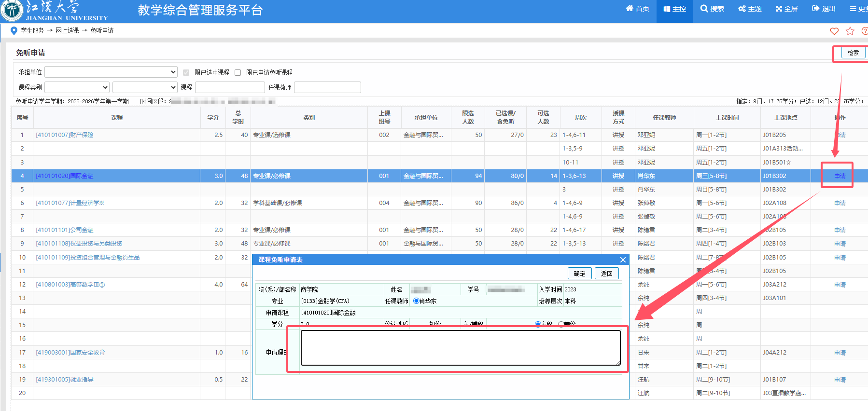Image resolution: width=868 pixels, height=411 pixels.
Task: Click the red heart favorite icon
Action: (834, 31)
